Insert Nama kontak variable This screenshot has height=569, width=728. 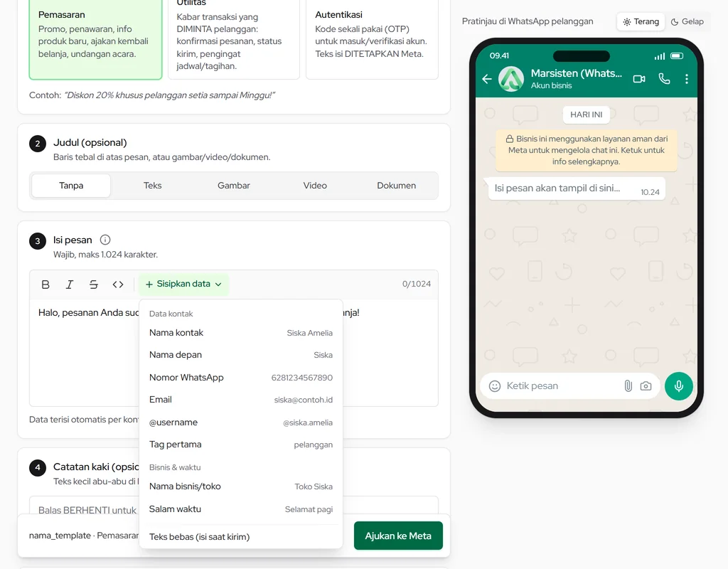click(x=241, y=333)
